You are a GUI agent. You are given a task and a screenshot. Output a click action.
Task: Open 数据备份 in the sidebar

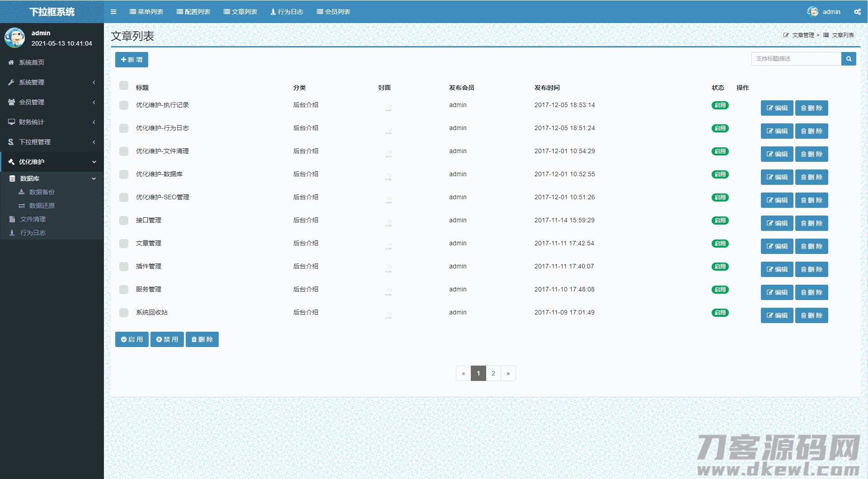(x=42, y=192)
